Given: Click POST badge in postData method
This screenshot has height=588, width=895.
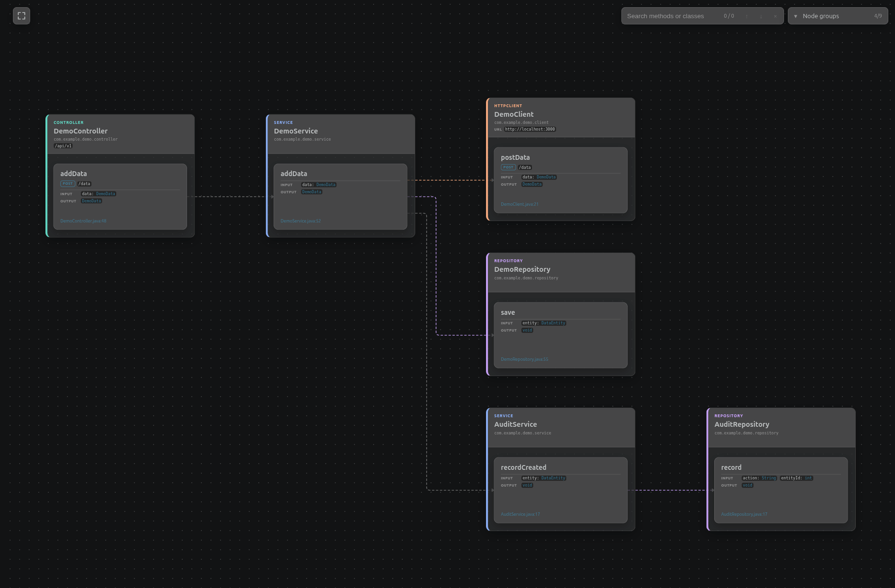Looking at the screenshot, I should click(508, 167).
